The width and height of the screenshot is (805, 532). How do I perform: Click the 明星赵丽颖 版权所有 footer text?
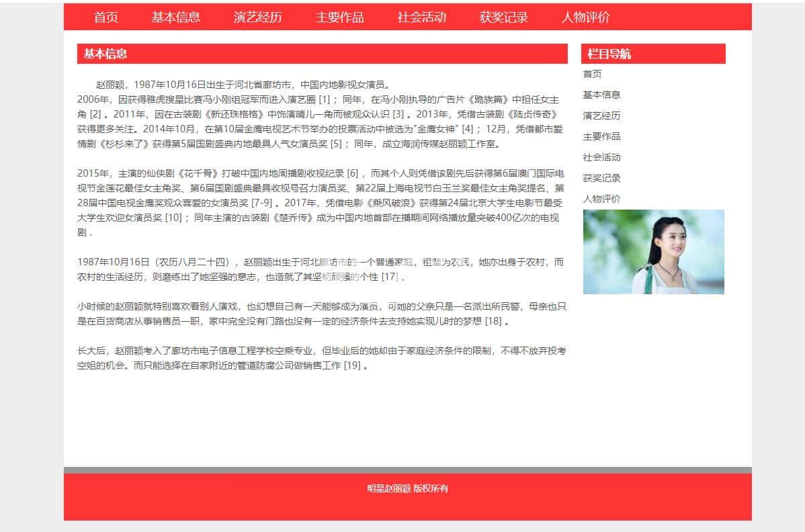(407, 488)
